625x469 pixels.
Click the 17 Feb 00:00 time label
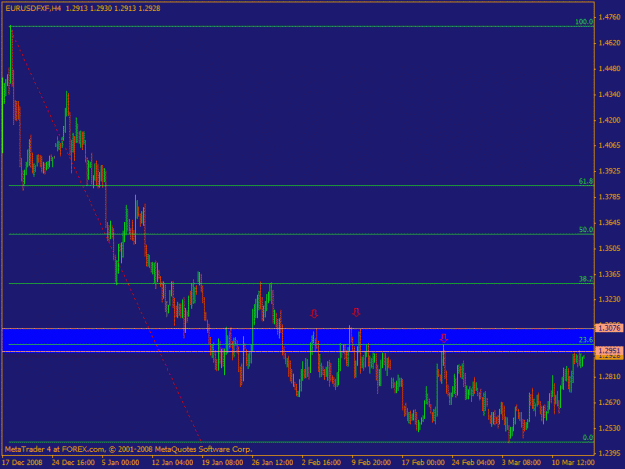(x=423, y=462)
